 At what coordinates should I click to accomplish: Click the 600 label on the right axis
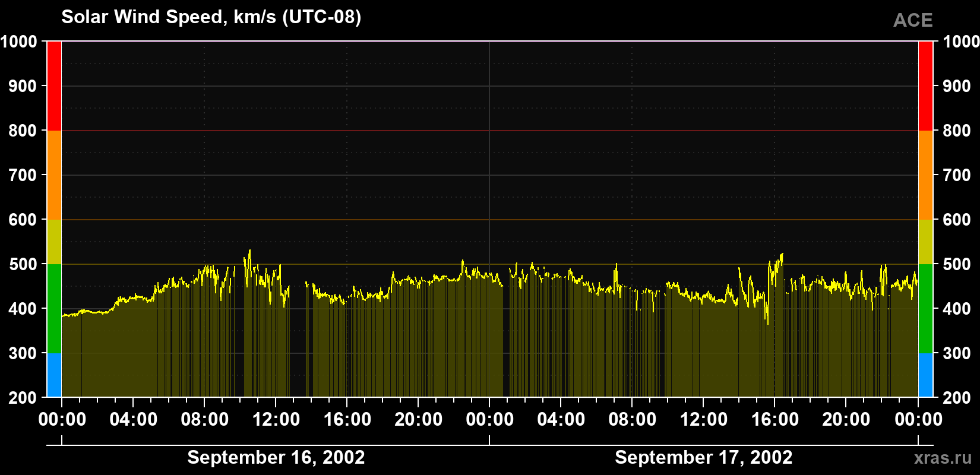coord(957,220)
